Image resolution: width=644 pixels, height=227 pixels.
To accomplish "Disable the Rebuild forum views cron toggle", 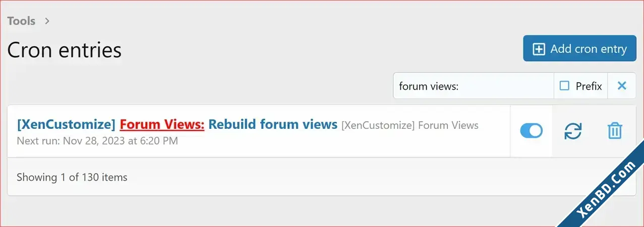I will tap(531, 131).
